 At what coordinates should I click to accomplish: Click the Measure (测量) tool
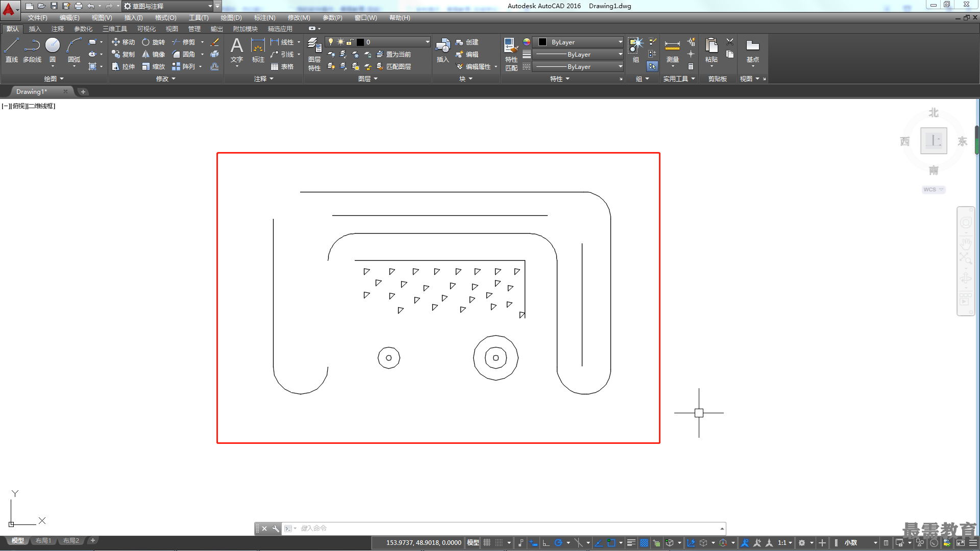pos(672,50)
